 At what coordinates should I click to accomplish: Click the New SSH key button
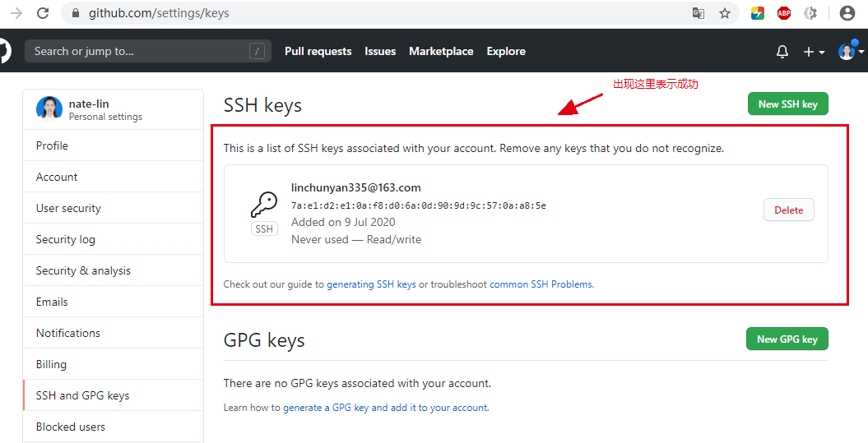tap(787, 104)
